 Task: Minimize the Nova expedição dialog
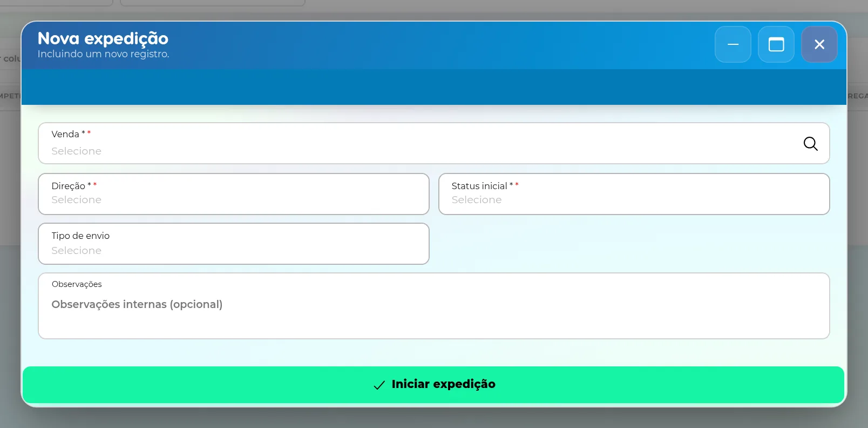click(733, 44)
